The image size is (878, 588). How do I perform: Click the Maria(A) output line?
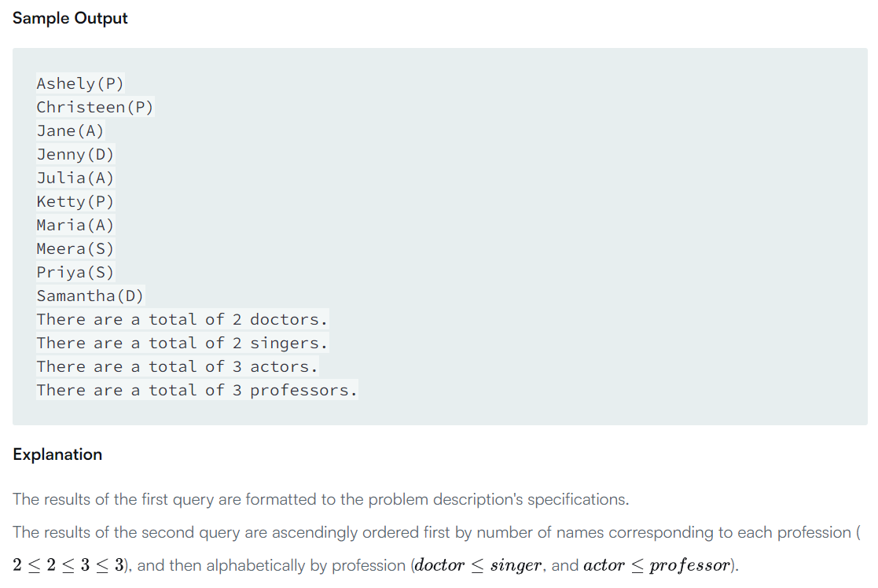pos(75,225)
